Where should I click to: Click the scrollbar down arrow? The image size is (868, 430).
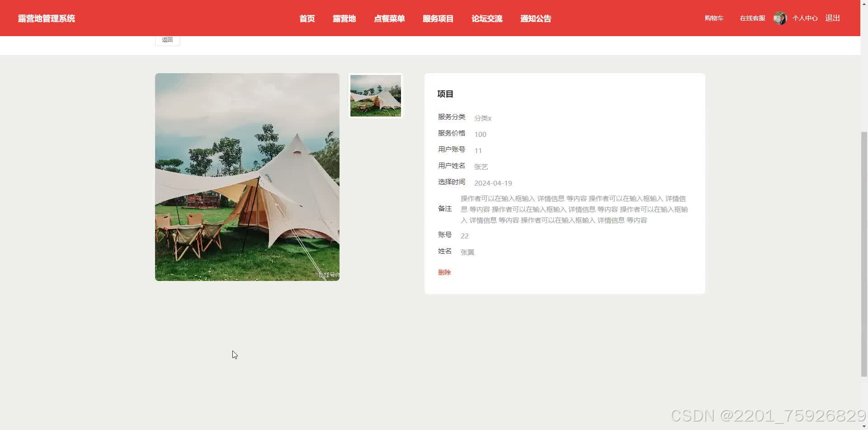(x=864, y=426)
